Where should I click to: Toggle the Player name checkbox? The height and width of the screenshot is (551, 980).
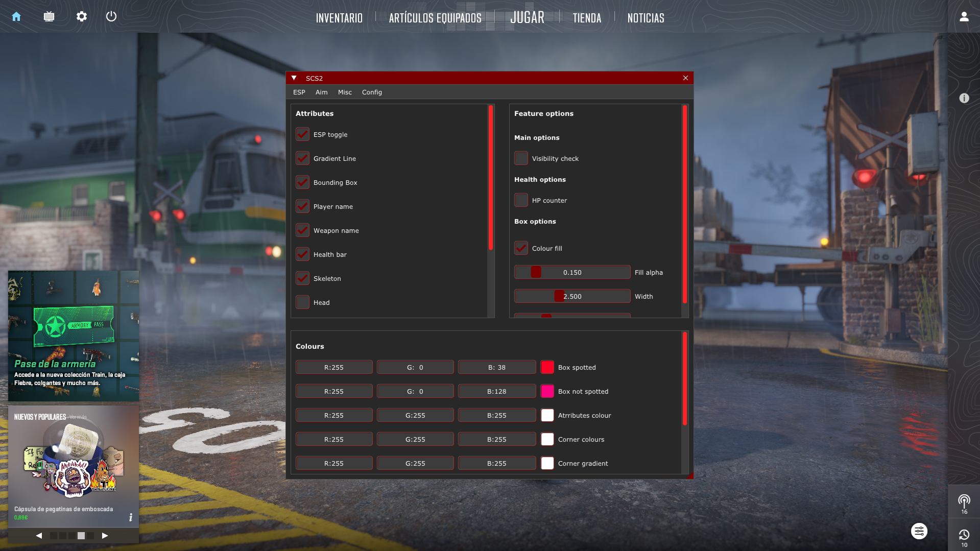[x=302, y=206]
